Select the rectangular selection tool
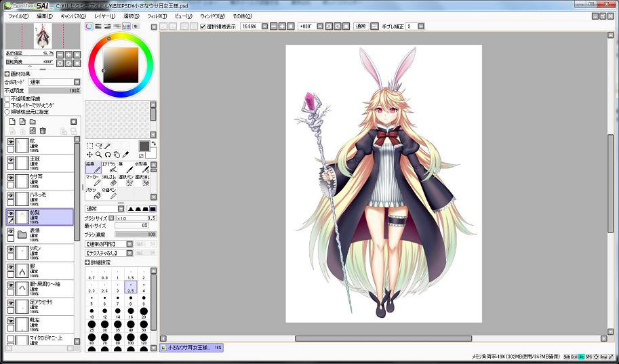The image size is (619, 364). pos(89,146)
